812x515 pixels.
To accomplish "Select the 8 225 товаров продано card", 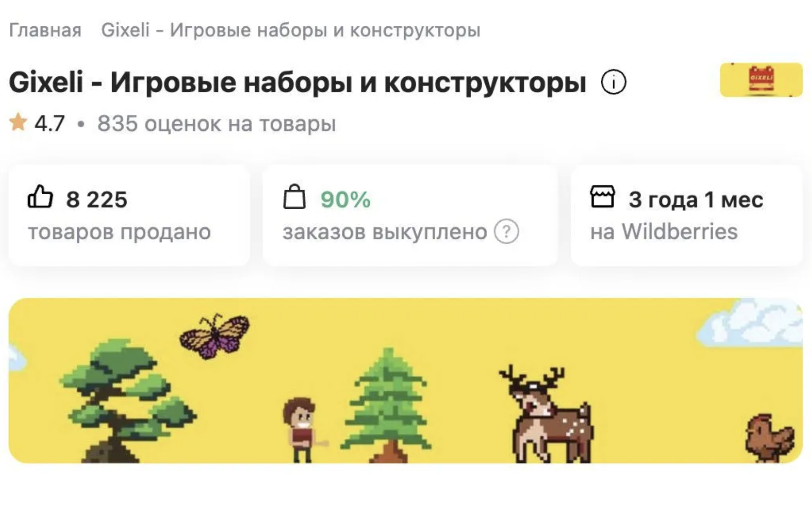I will (129, 215).
